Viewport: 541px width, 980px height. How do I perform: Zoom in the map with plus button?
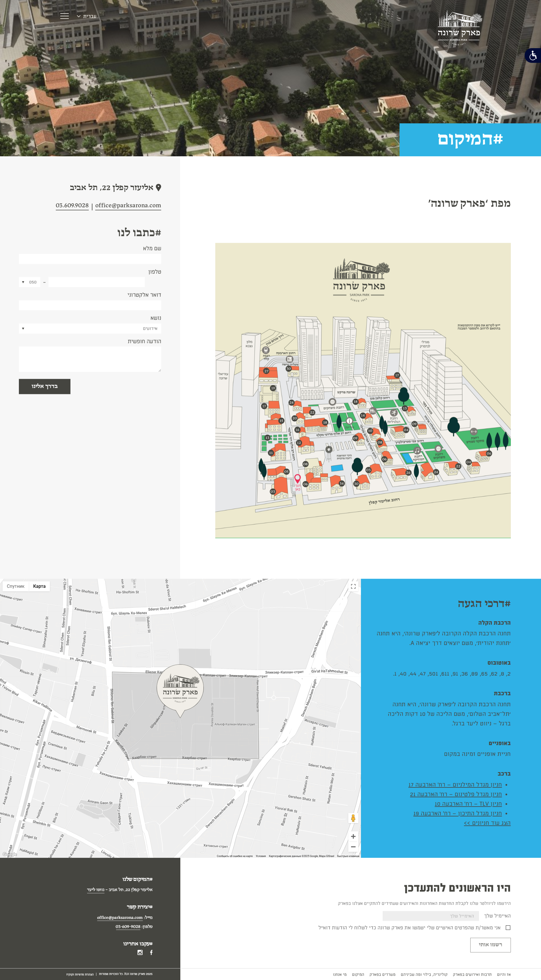[x=353, y=836]
